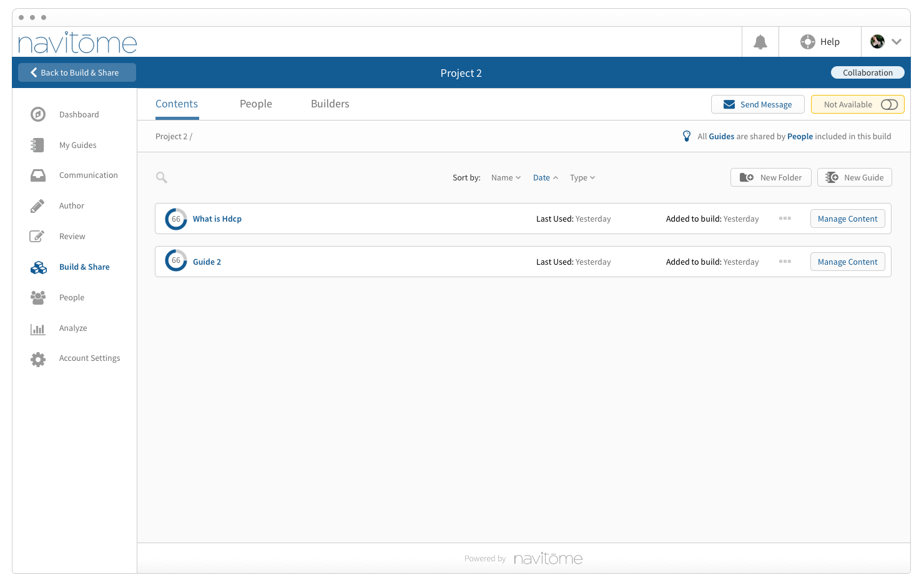This screenshot has width=924, height=585.
Task: Switch to the People tab
Action: [x=256, y=104]
